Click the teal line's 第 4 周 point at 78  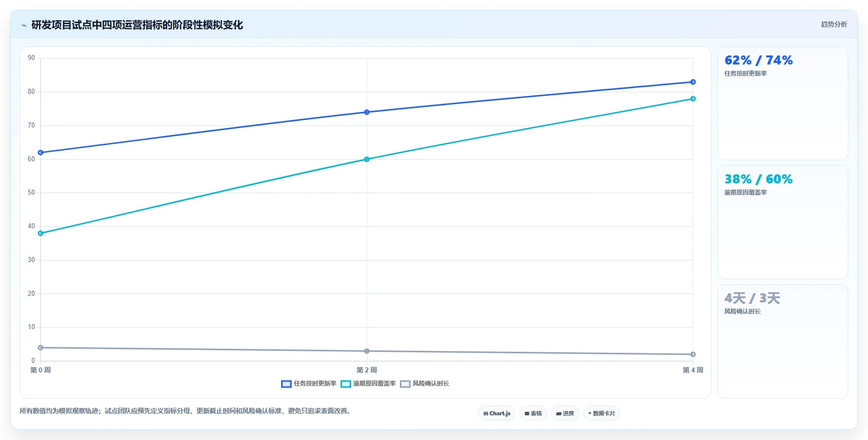click(693, 99)
